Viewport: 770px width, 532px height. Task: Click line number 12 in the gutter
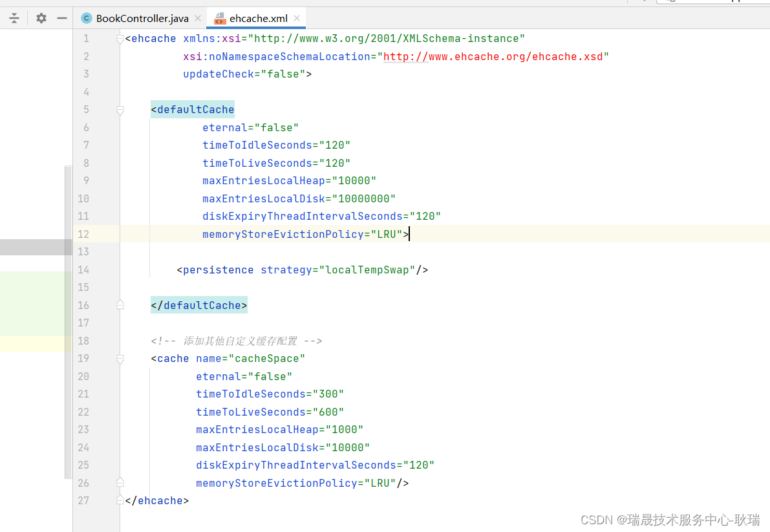click(x=83, y=234)
